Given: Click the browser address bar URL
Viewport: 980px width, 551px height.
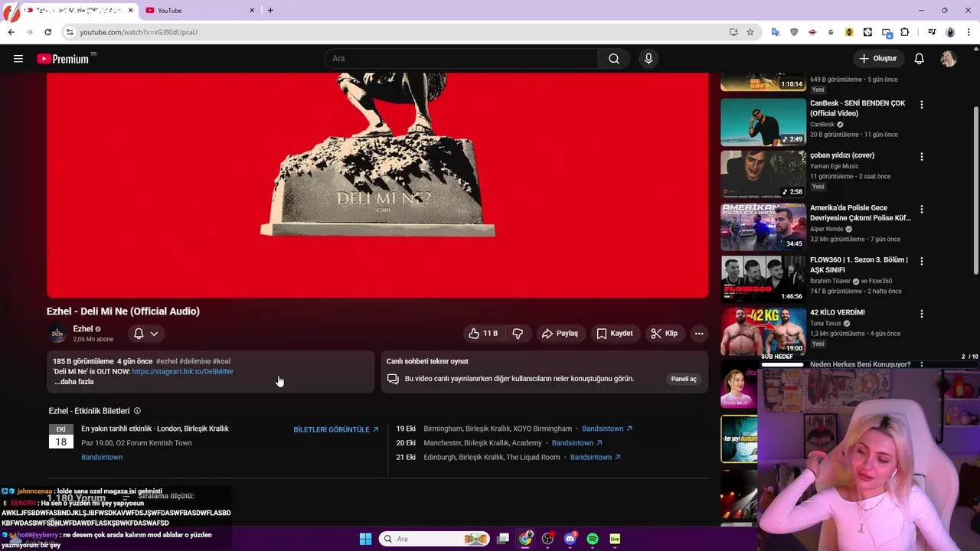Looking at the screenshot, I should click(139, 32).
